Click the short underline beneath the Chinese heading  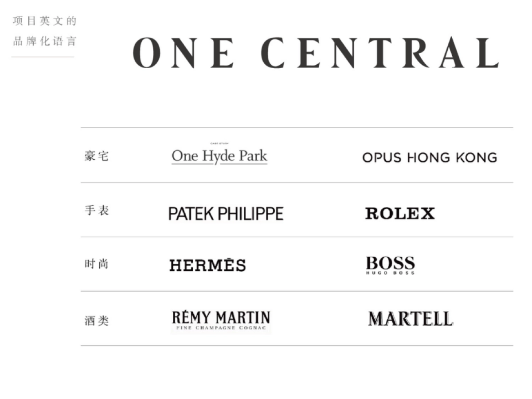(43, 57)
